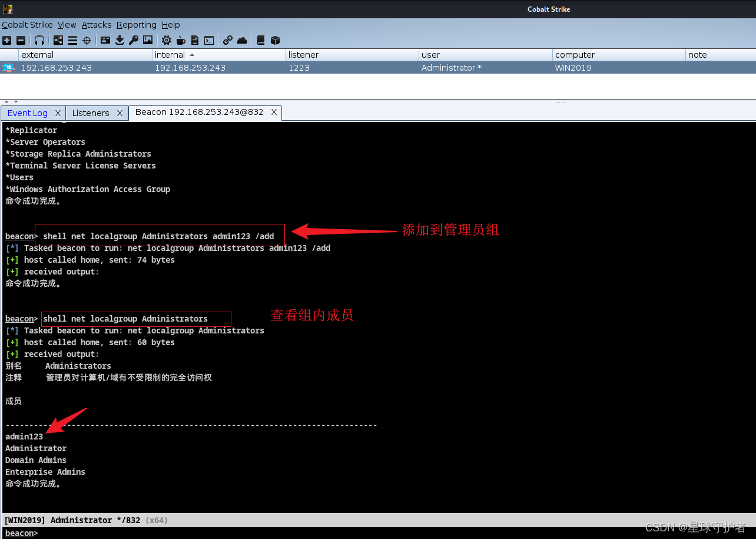Switch to the Target Table crosshair icon

coord(87,40)
